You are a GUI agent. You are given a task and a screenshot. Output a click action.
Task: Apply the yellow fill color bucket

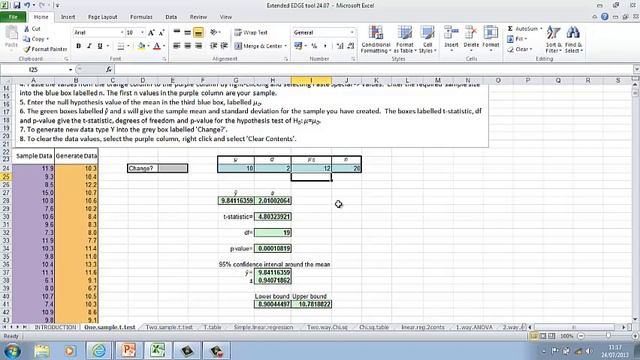141,46
